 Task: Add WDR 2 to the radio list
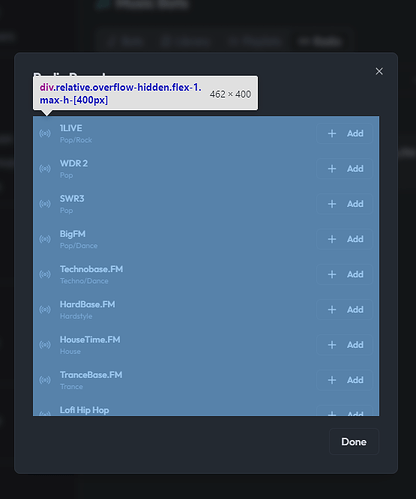345,169
